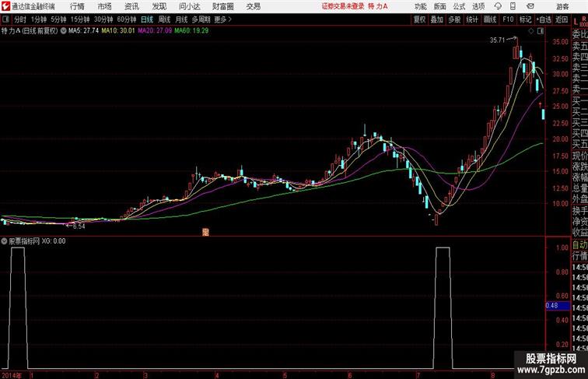Screen dimensions: 588x379
Task: Click the 标记 mark toolbar button
Action: click(525, 19)
